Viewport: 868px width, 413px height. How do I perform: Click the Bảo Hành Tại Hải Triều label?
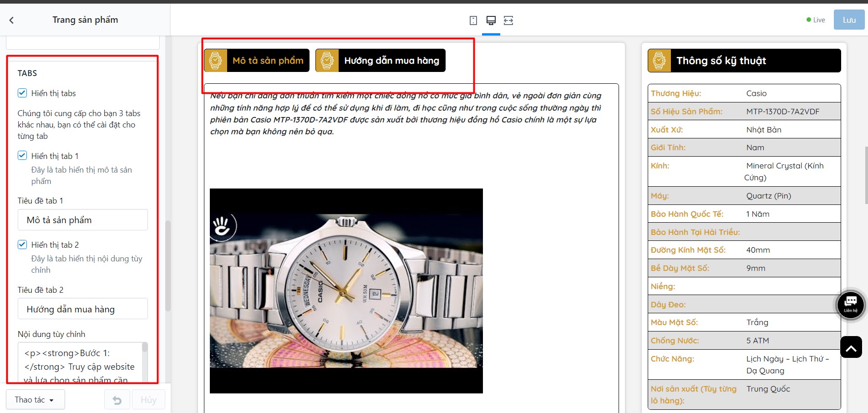coord(695,232)
